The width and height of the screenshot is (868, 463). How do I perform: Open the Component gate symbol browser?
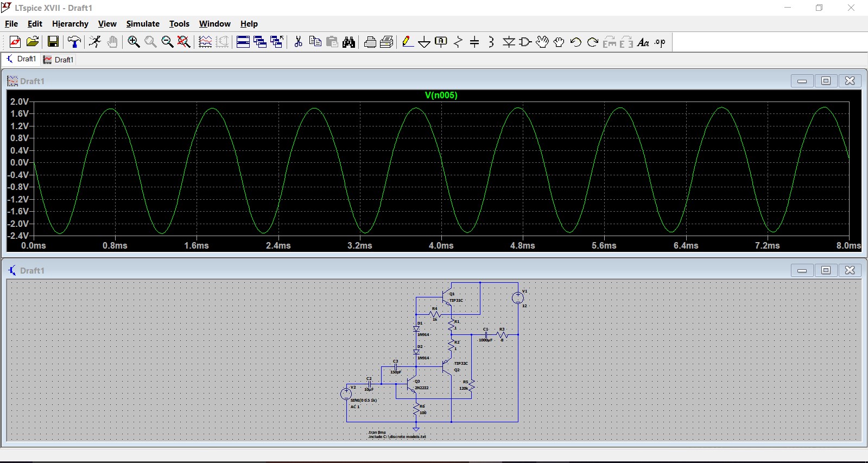[x=525, y=42]
